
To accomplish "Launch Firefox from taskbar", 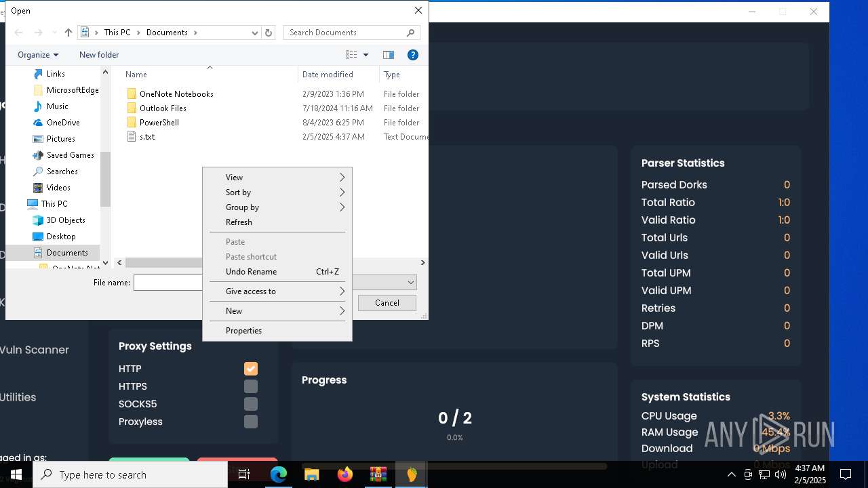I will (345, 474).
